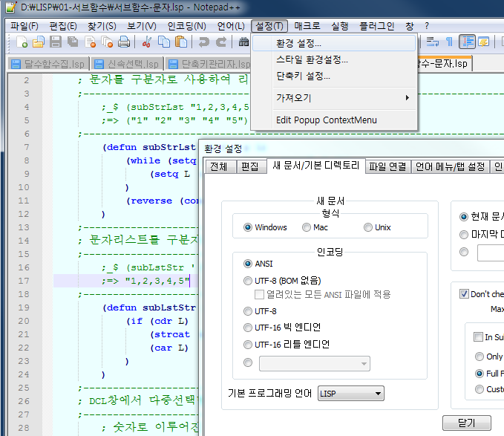Select UTF-16 리틀 엔디언 encoding
This screenshot has width=504, height=436.
[x=248, y=344]
